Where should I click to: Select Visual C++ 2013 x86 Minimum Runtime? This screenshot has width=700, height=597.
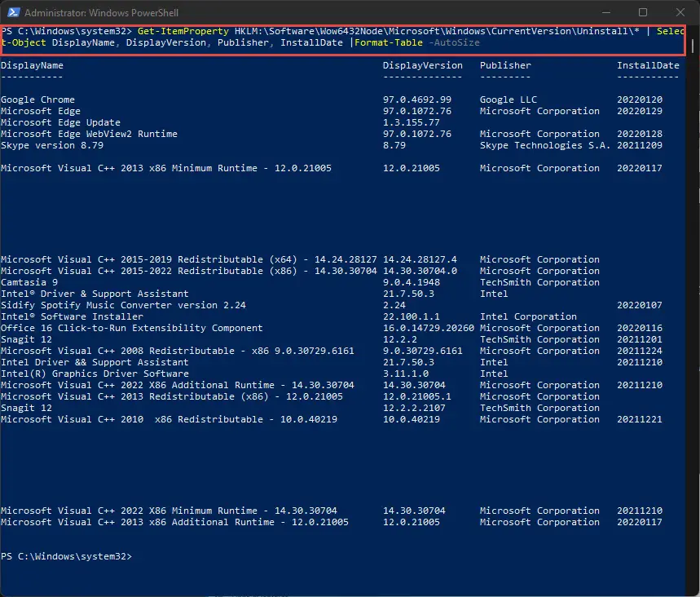click(166, 168)
